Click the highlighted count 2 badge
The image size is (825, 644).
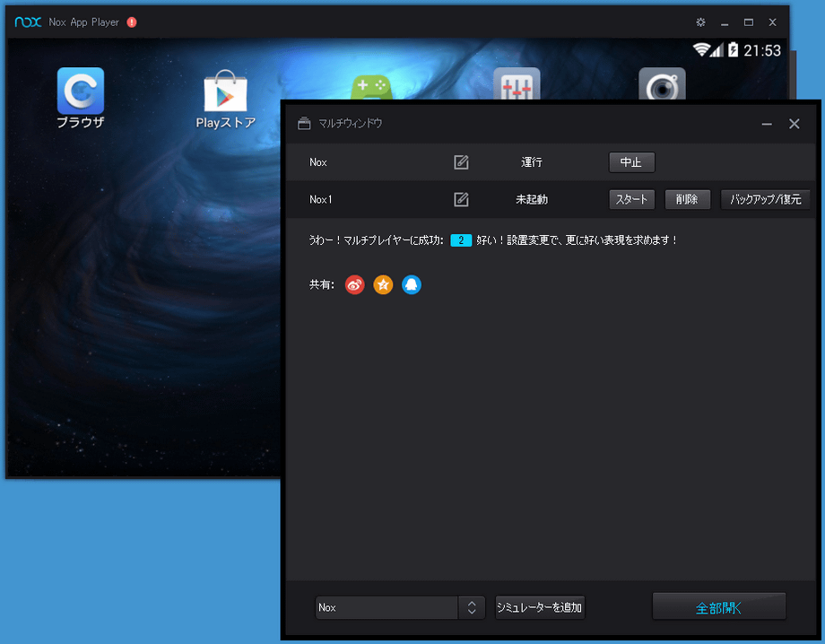(x=461, y=240)
